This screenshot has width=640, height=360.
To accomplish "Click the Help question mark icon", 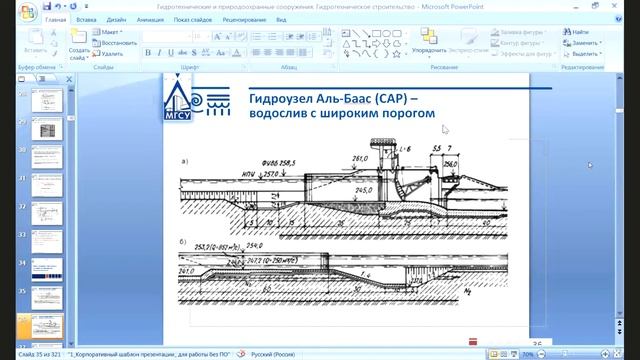I will (618, 19).
